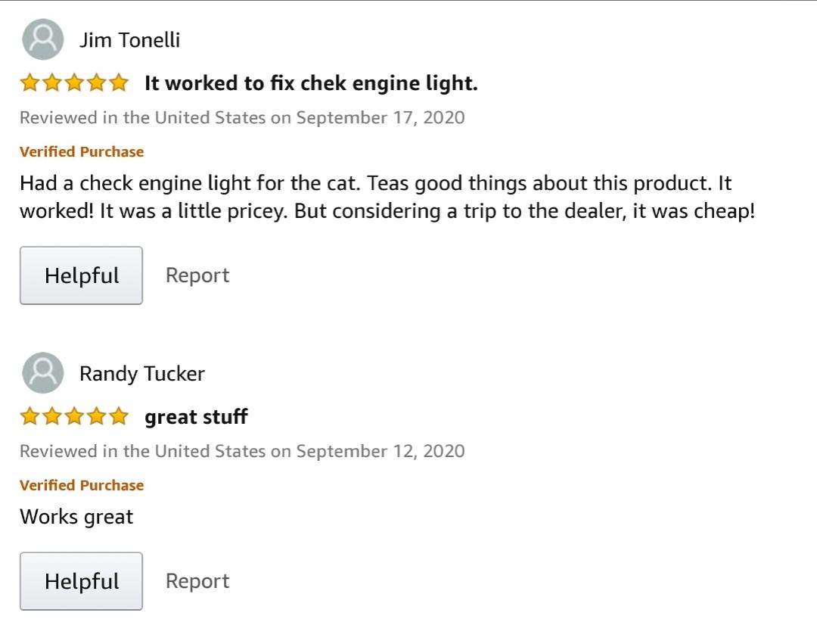Click the September 17, 2020 review date line

[x=242, y=118]
